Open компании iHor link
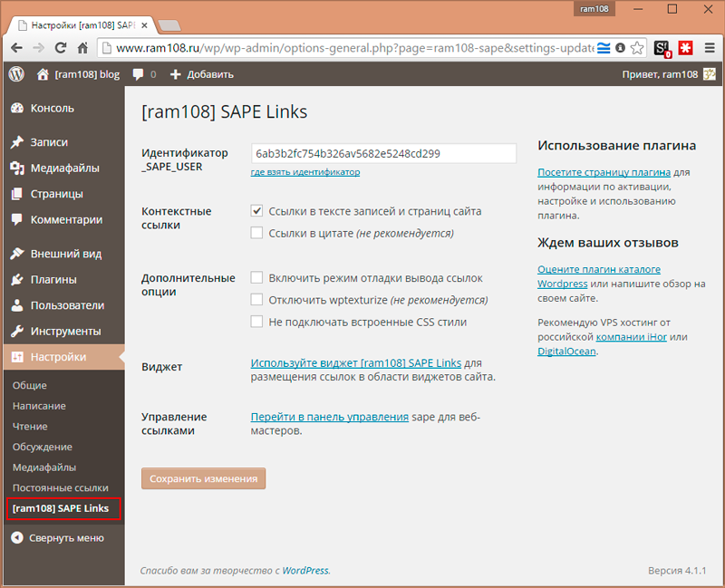 [631, 337]
